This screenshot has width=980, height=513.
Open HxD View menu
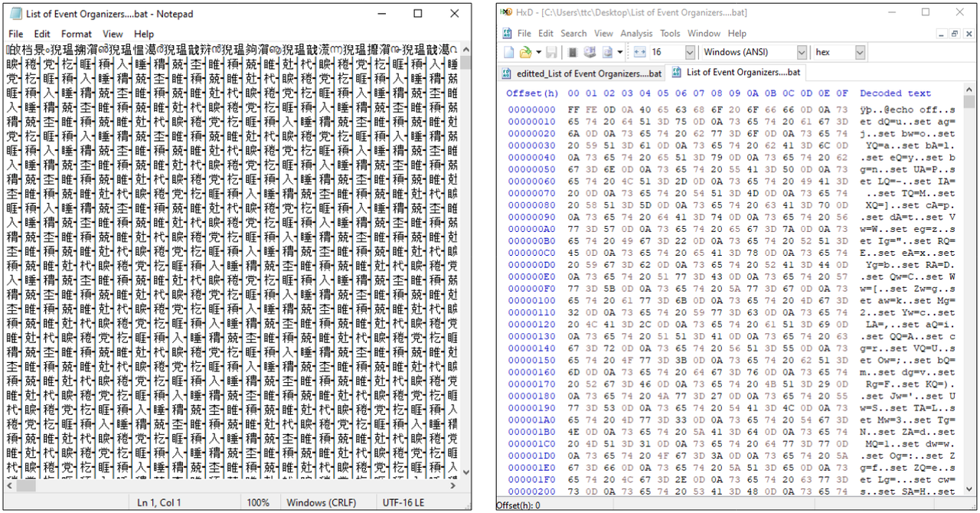point(604,34)
